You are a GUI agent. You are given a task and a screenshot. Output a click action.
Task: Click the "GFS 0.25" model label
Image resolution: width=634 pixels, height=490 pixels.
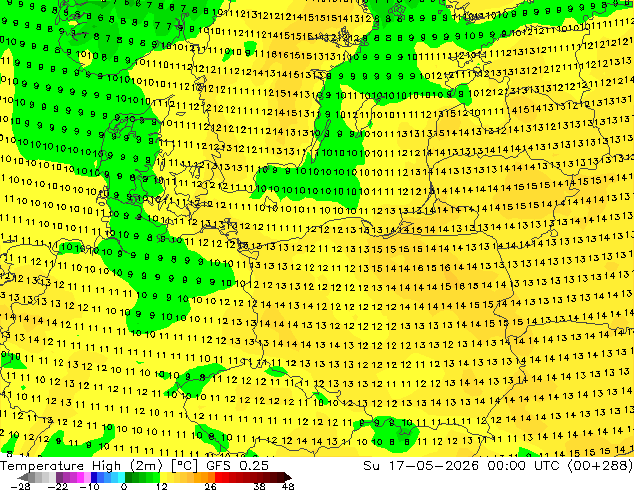(237, 466)
